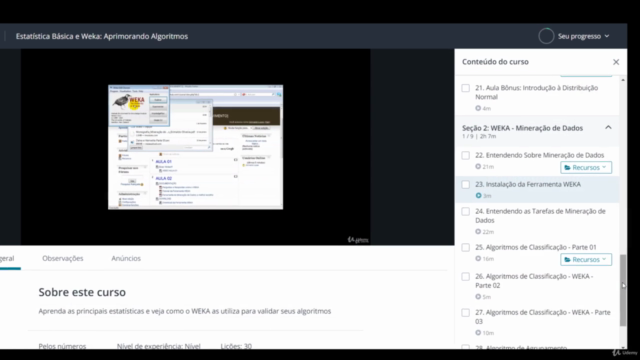
Task: Switch to the Observações tab
Action: 62,258
